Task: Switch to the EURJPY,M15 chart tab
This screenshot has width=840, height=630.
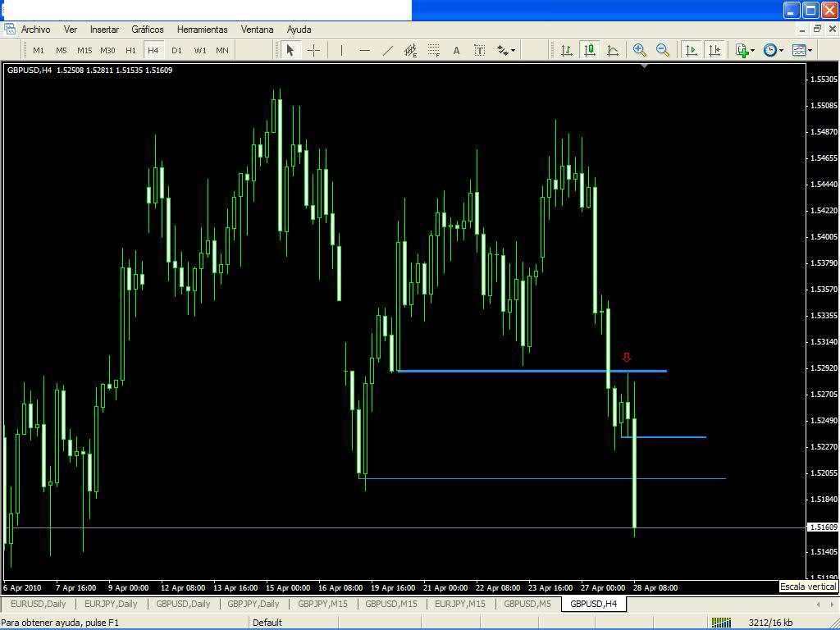Action: tap(460, 604)
